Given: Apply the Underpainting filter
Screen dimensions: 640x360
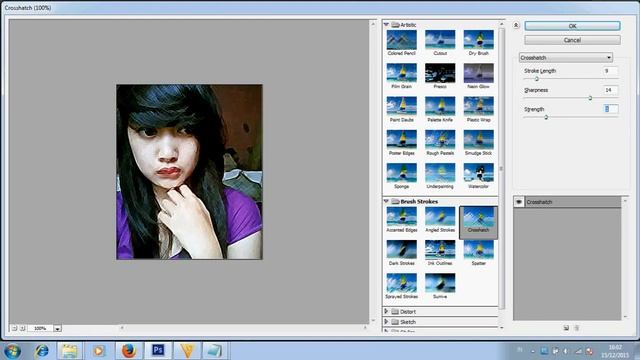Looking at the screenshot, I should pos(440,173).
